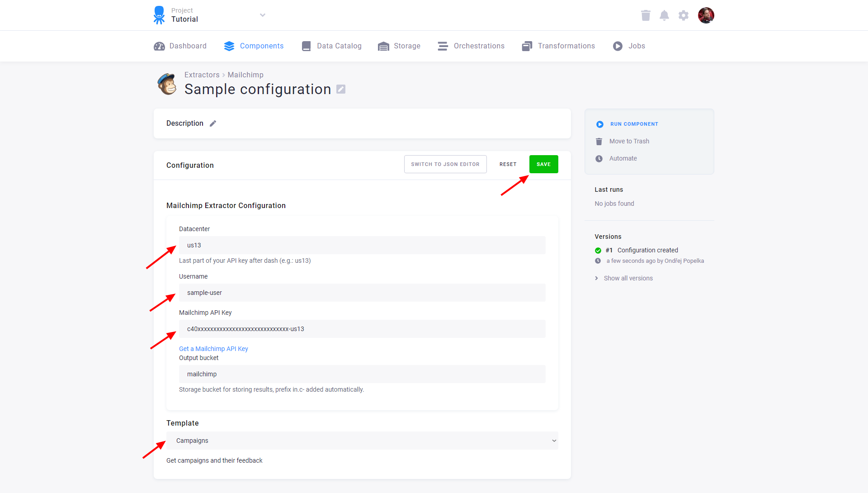Click the Storage warehouse icon
Viewport: 868px width, 493px height.
point(383,46)
